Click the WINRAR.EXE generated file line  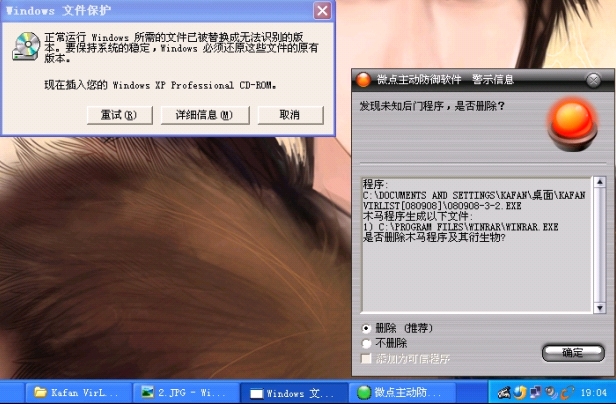(460, 227)
